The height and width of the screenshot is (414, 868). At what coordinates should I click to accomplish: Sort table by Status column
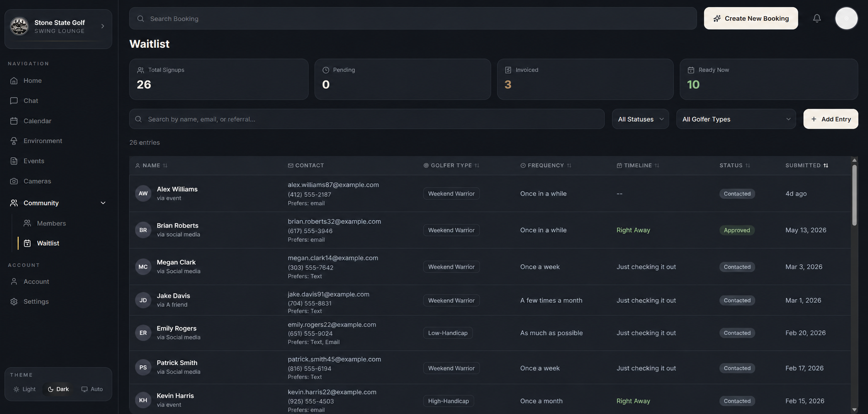[x=735, y=165]
